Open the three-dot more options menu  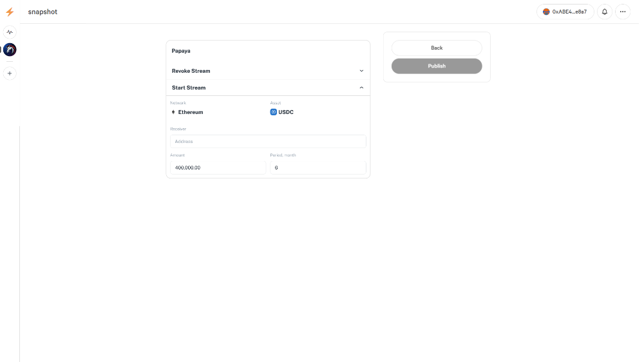(623, 12)
